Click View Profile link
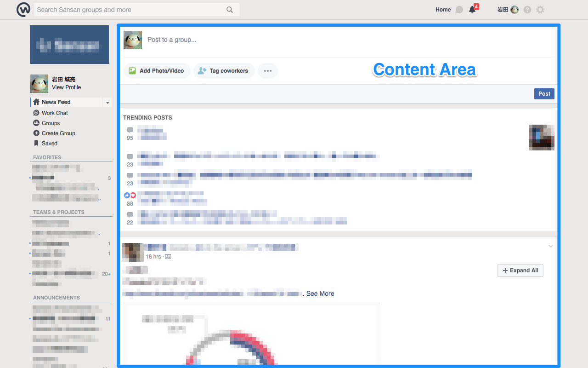 (x=67, y=87)
